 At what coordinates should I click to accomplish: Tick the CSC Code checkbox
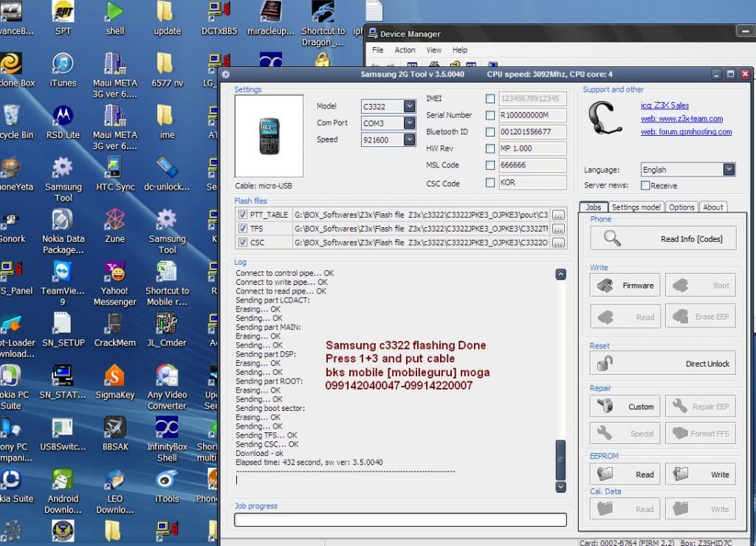point(490,183)
